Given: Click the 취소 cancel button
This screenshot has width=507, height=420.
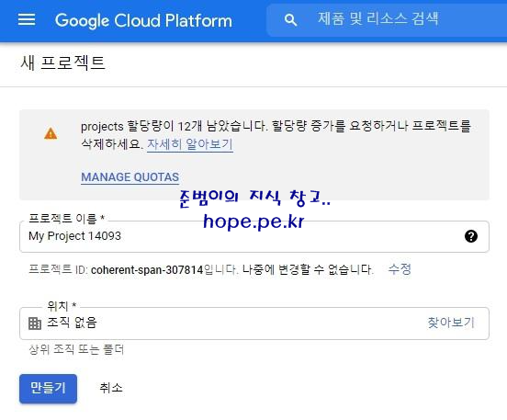Looking at the screenshot, I should pyautogui.click(x=111, y=388).
